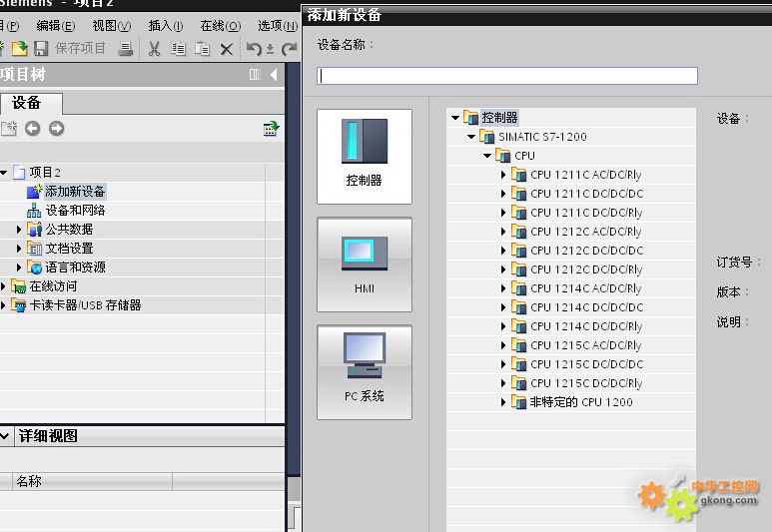
Task: Select CPU 1212C AC/DC/Rly entry
Action: click(x=586, y=232)
